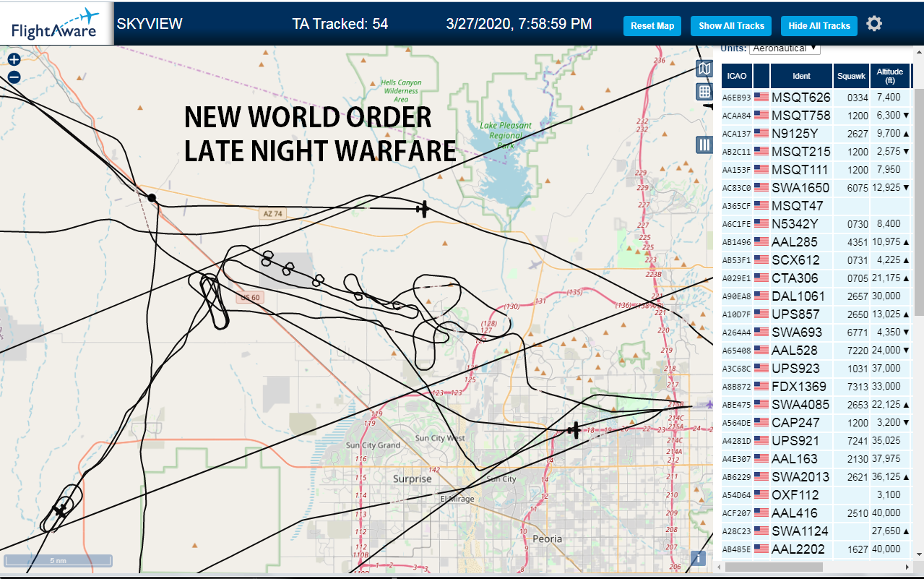This screenshot has width=924, height=579.
Task: Zoom out on the map
Action: coord(14,77)
